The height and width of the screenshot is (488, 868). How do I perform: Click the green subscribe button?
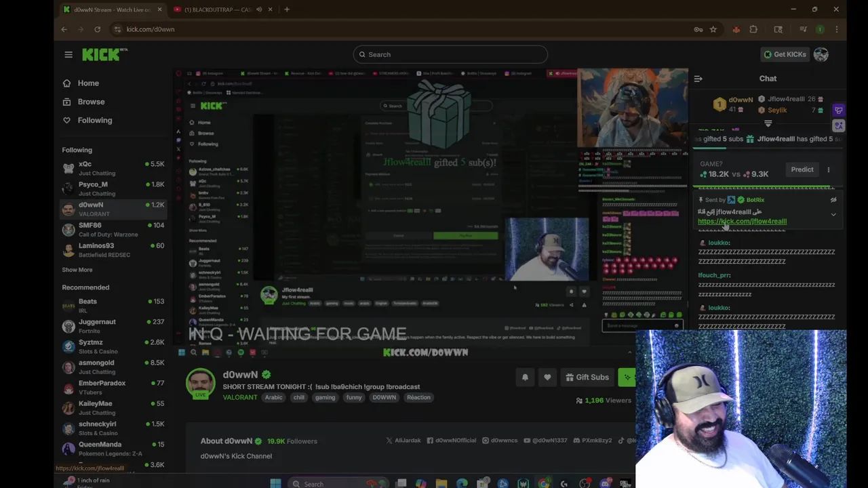[626, 378]
